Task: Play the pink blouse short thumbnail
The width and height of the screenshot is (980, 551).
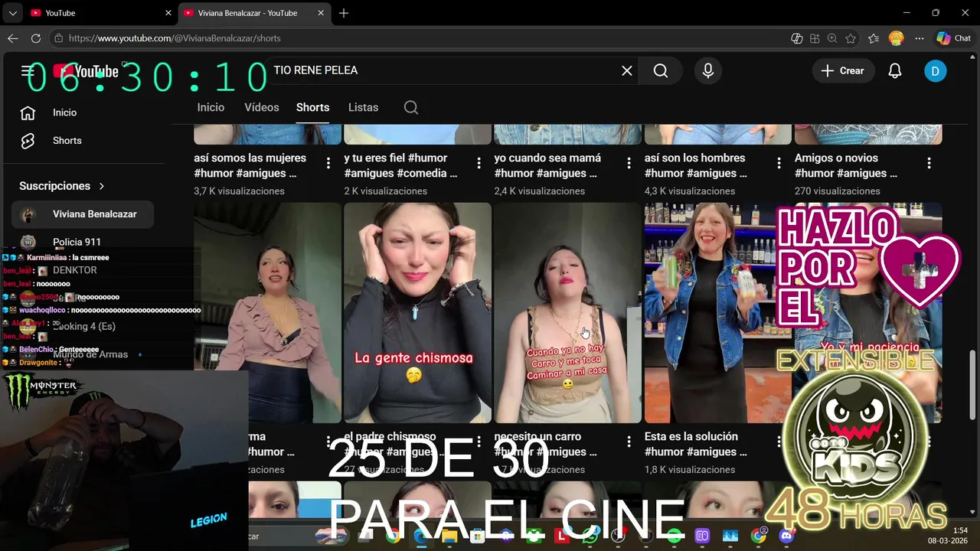Action: tap(267, 312)
